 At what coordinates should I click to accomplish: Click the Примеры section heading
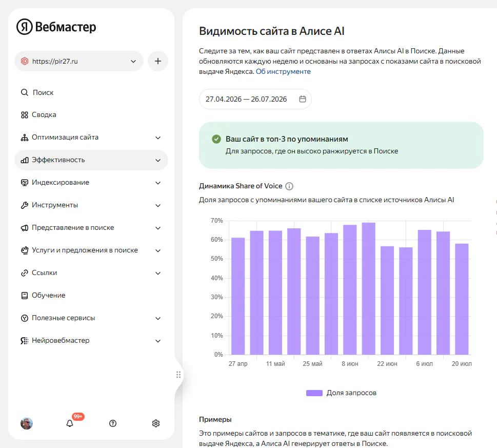pyautogui.click(x=215, y=419)
